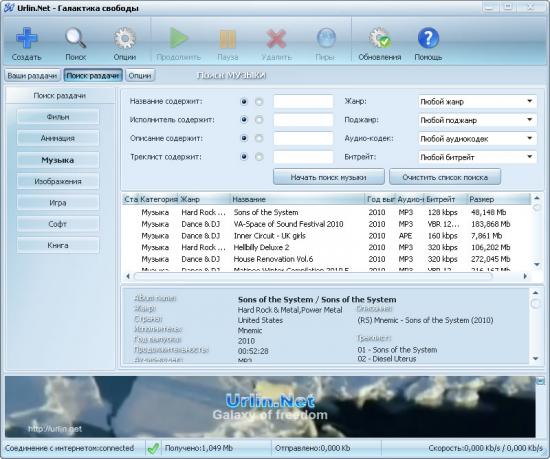Switch to Поиск раздачи tab
Image resolution: width=550 pixels, height=459 pixels.
(93, 75)
